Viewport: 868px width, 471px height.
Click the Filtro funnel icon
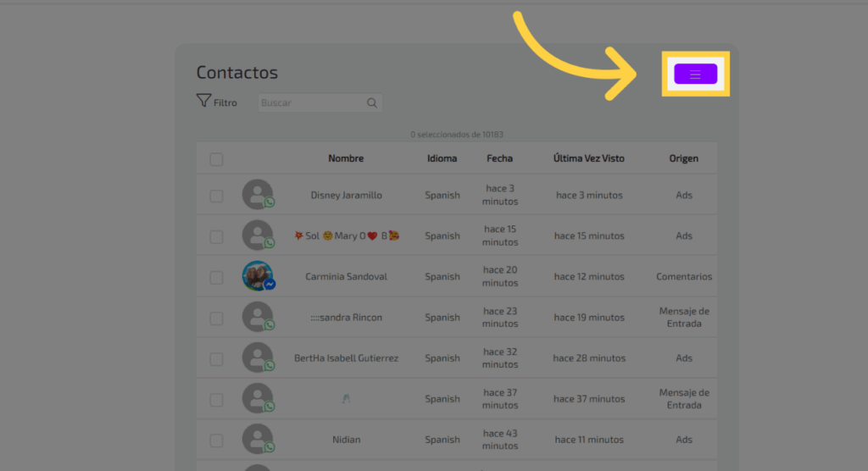pos(203,102)
